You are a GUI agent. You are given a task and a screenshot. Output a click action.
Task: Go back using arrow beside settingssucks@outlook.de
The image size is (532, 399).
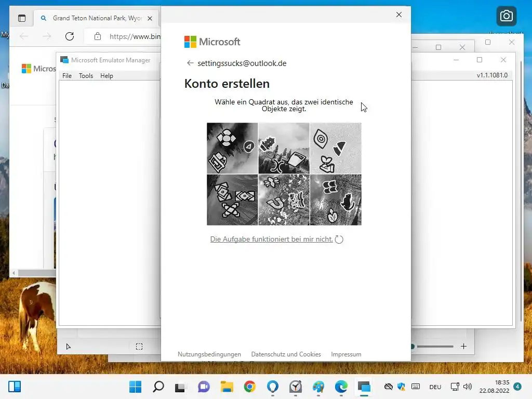[190, 63]
